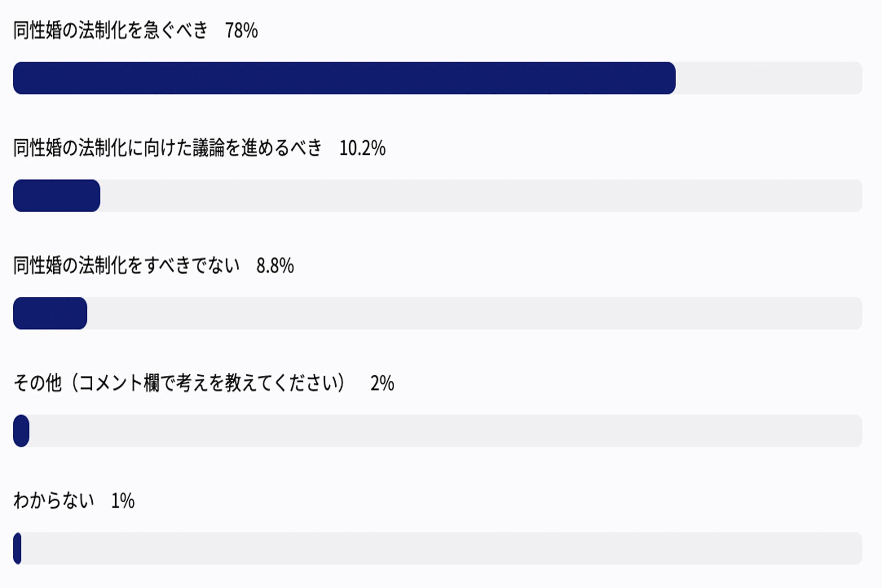Image resolution: width=882 pixels, height=588 pixels.
Task: Click the tiny blue fill of the 1% bar
Action: coord(17,548)
